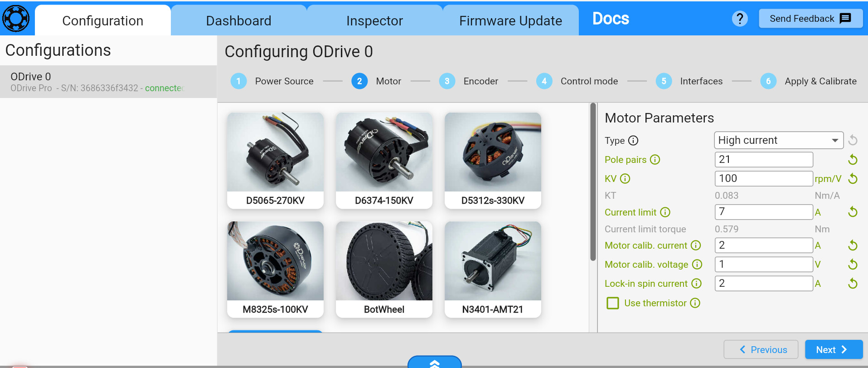Show info for KV parameter
This screenshot has width=868, height=368.
tap(625, 179)
